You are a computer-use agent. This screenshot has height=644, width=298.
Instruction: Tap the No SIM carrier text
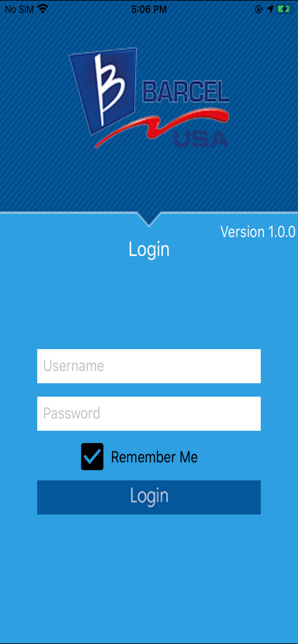(x=19, y=9)
